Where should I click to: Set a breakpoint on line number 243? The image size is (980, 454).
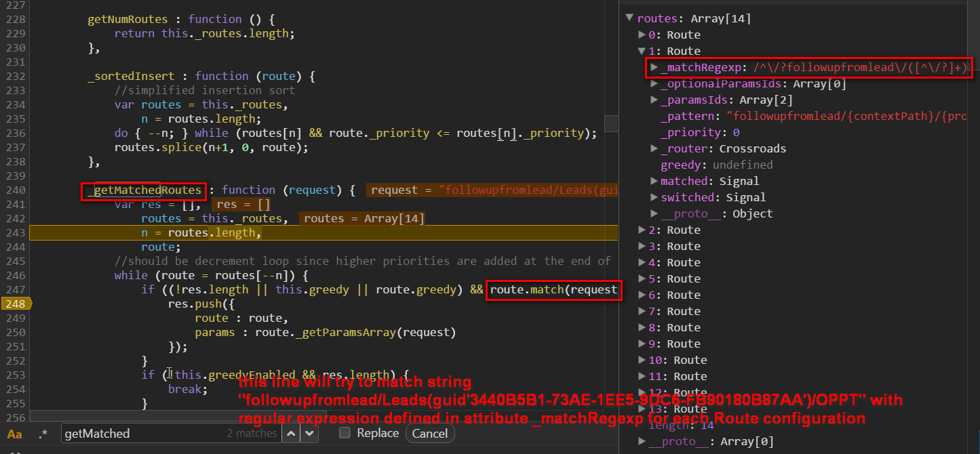pyautogui.click(x=14, y=232)
